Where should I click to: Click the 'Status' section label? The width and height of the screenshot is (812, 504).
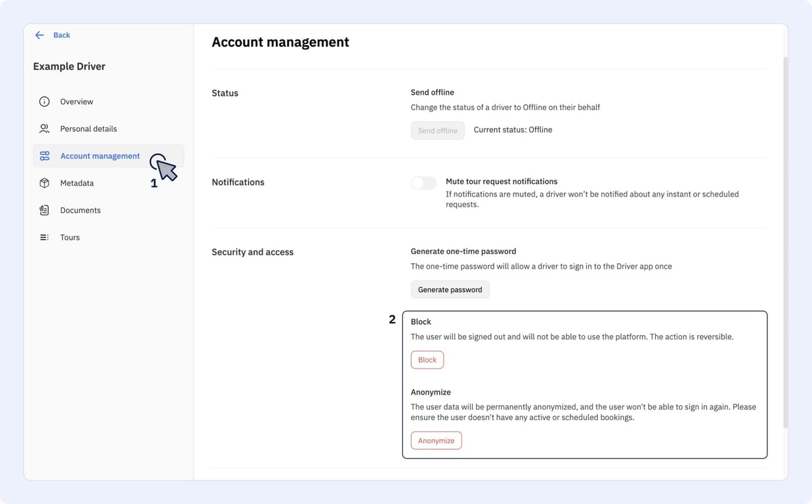(225, 93)
